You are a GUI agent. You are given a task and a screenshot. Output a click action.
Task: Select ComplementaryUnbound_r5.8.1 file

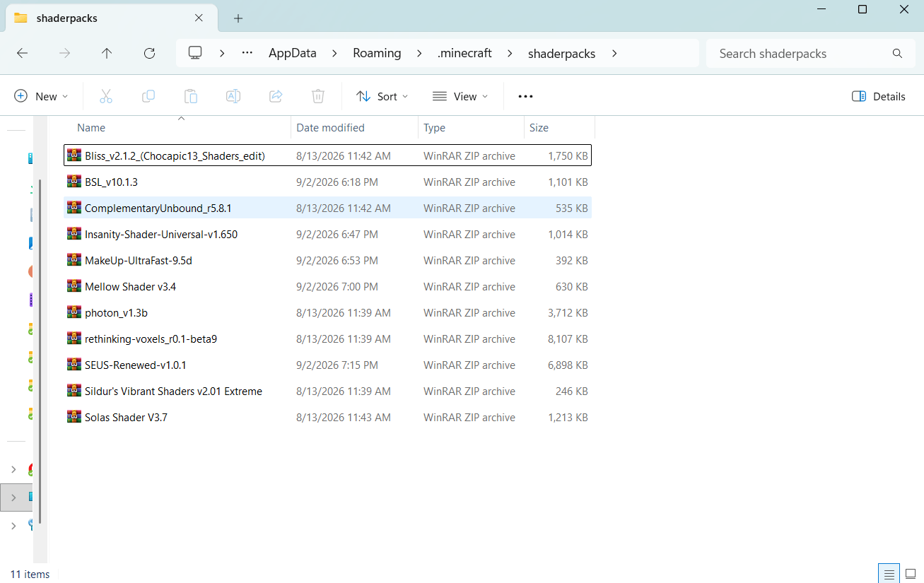click(327, 208)
